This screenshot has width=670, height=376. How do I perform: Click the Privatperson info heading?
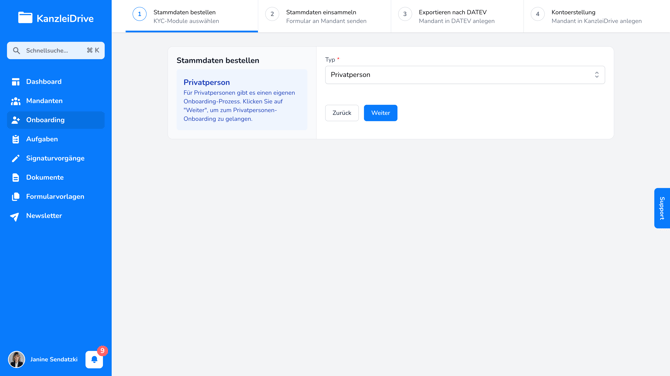coord(207,82)
